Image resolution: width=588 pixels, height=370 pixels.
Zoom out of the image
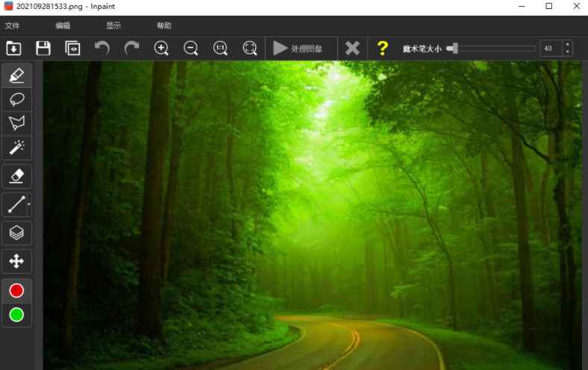[190, 48]
